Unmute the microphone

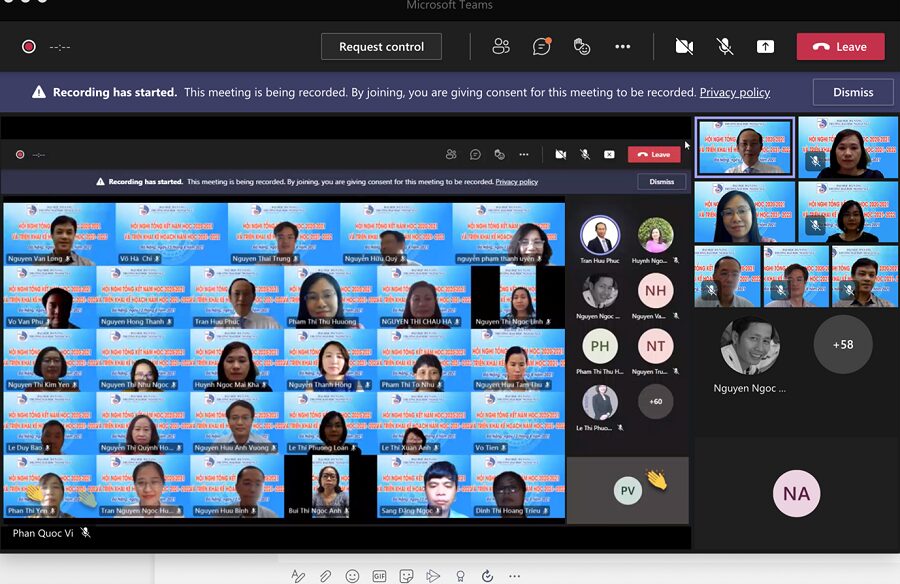725,47
